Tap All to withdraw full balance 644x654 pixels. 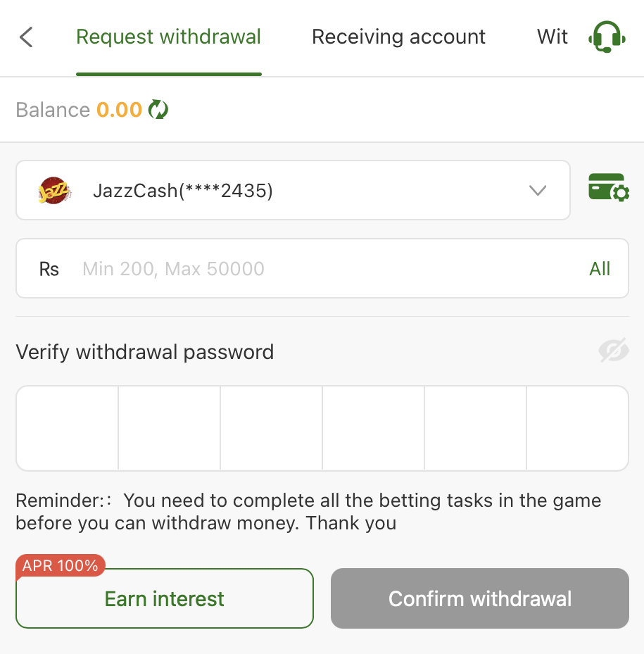(600, 269)
